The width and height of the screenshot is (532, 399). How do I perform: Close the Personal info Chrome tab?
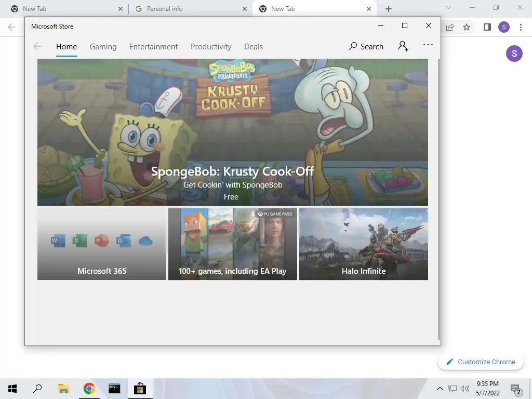pyautogui.click(x=245, y=9)
